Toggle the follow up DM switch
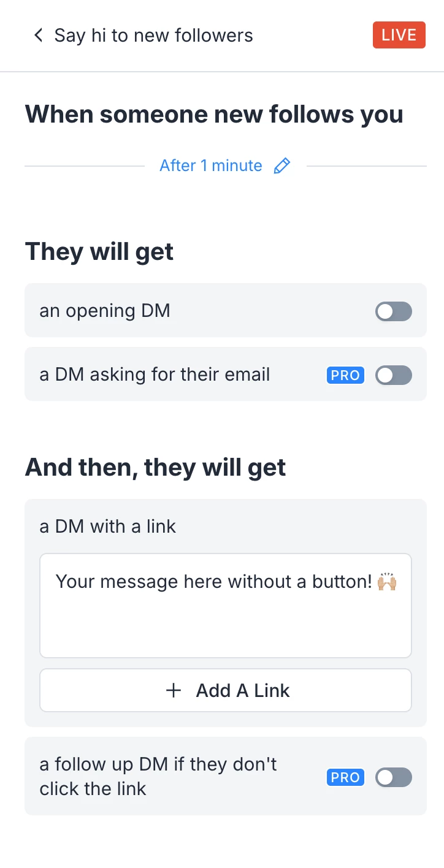The image size is (444, 868). (x=393, y=777)
